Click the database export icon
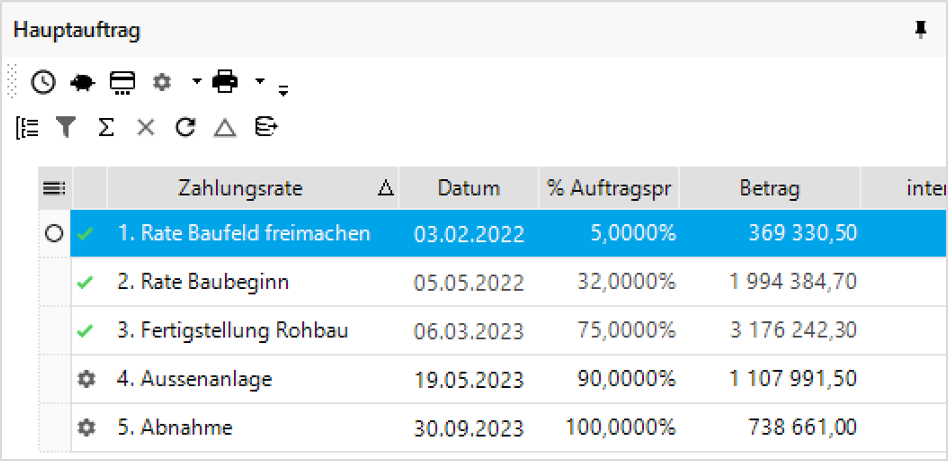This screenshot has height=461, width=948. tap(265, 127)
